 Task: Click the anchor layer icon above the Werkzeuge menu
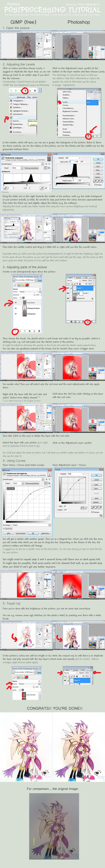[30, 91]
